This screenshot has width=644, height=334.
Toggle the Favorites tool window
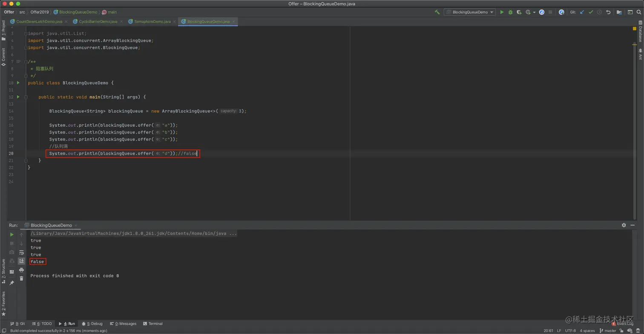(3, 303)
